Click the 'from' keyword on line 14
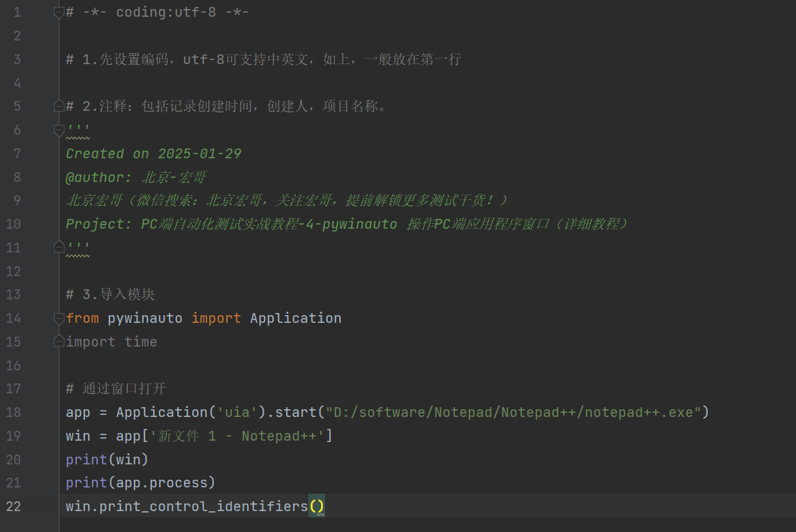 (x=82, y=318)
